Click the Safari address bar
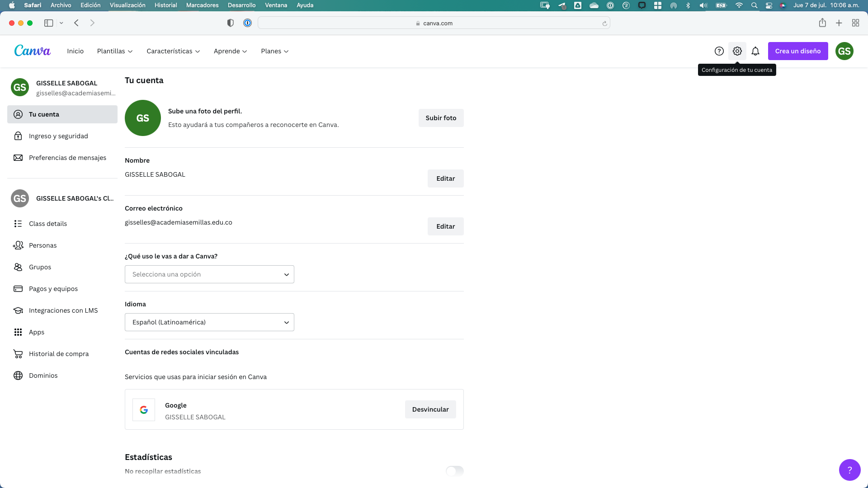This screenshot has width=868, height=488. click(434, 23)
